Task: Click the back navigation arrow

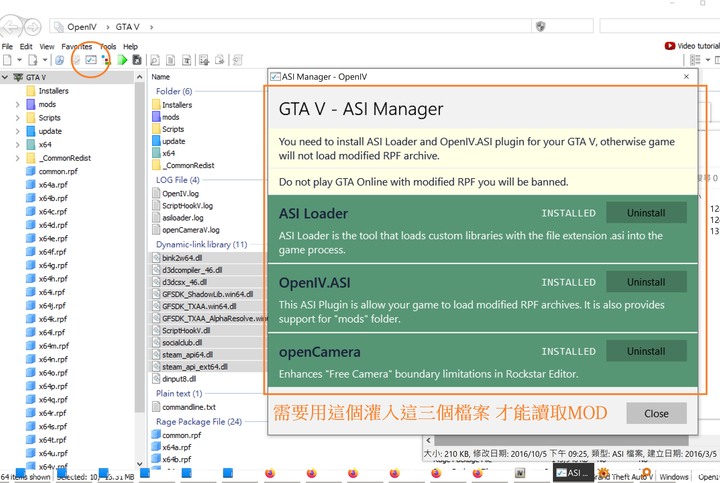Action: [x=11, y=27]
